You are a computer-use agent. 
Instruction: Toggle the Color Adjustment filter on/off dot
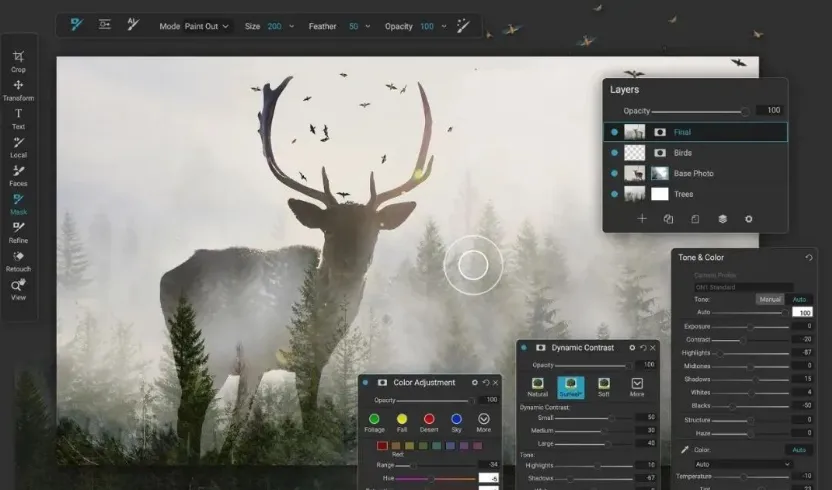(x=365, y=382)
